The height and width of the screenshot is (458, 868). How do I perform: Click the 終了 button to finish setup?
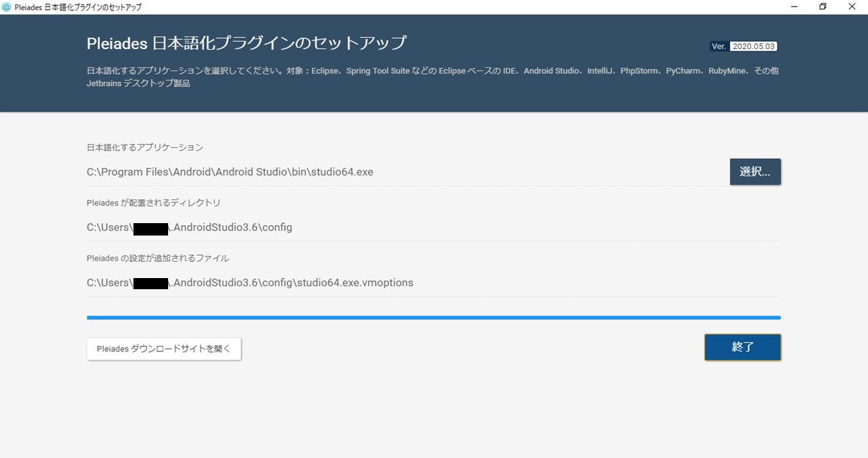pyautogui.click(x=742, y=347)
